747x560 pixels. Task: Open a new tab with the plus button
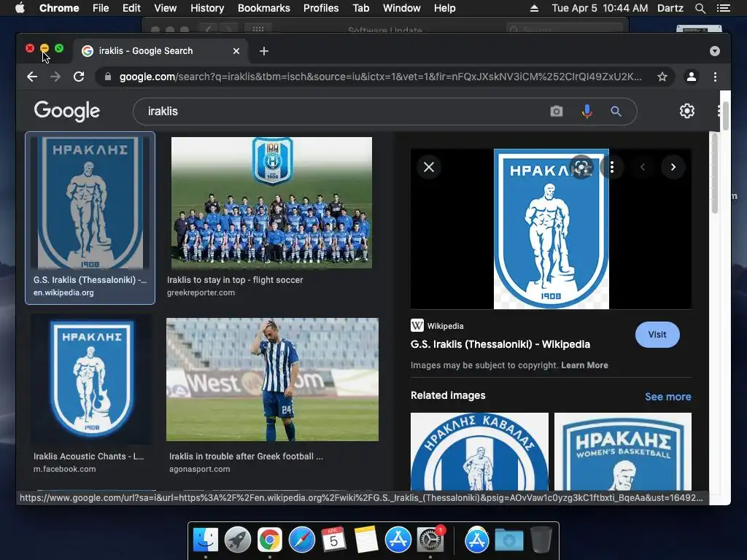pos(264,51)
